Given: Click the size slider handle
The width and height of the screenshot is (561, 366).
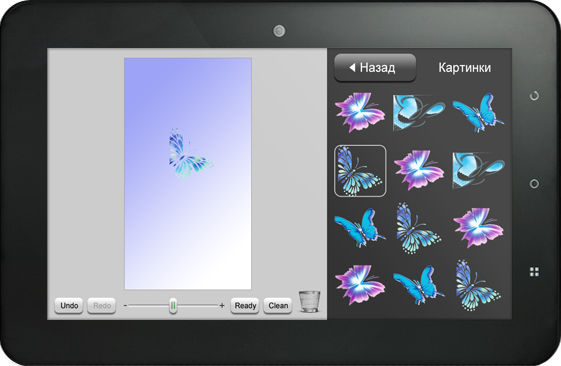Looking at the screenshot, I should click(173, 306).
